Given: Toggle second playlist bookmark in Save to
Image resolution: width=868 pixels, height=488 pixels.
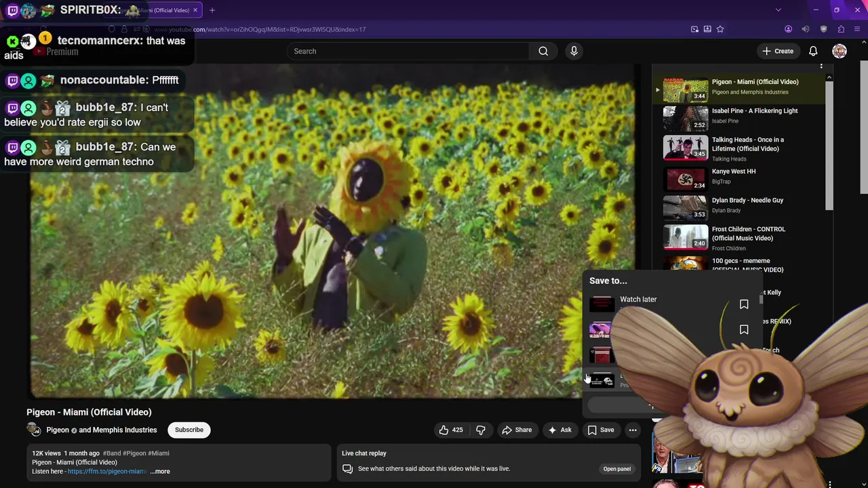Looking at the screenshot, I should [744, 329].
